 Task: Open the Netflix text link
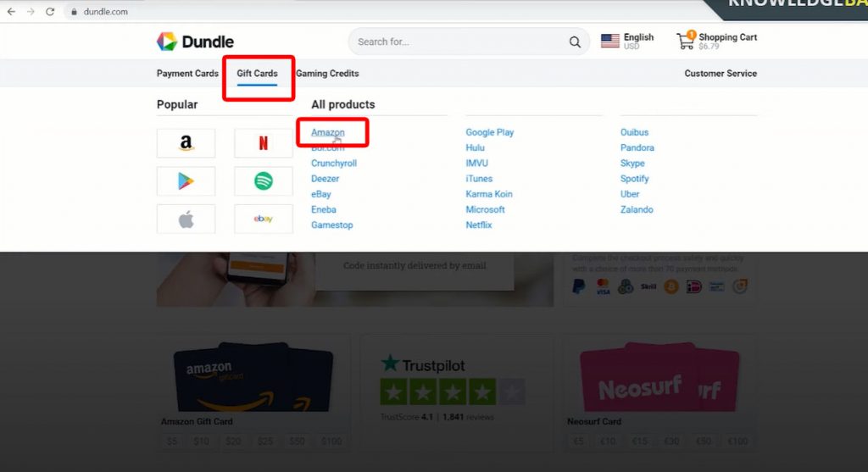(478, 225)
